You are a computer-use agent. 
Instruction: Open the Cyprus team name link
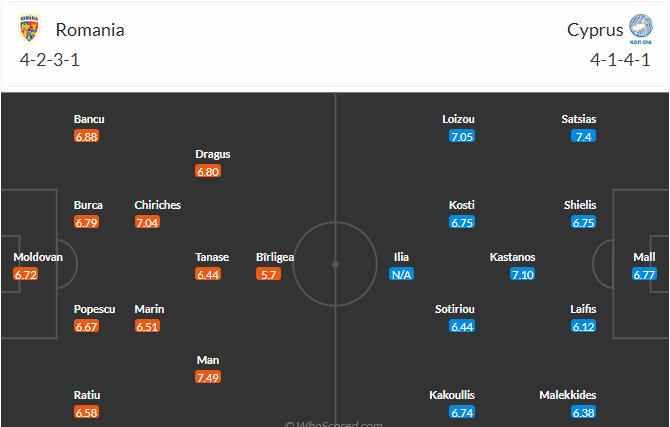pos(595,30)
